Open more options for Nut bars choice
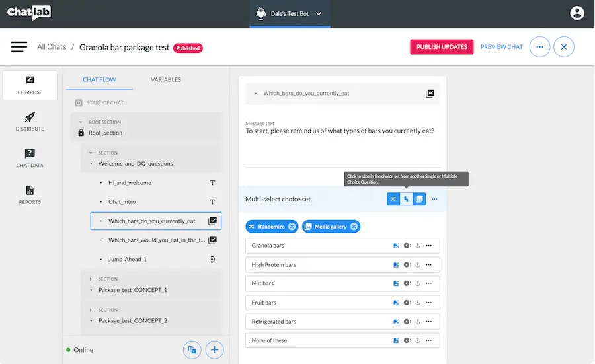The image size is (595, 364). click(x=429, y=283)
